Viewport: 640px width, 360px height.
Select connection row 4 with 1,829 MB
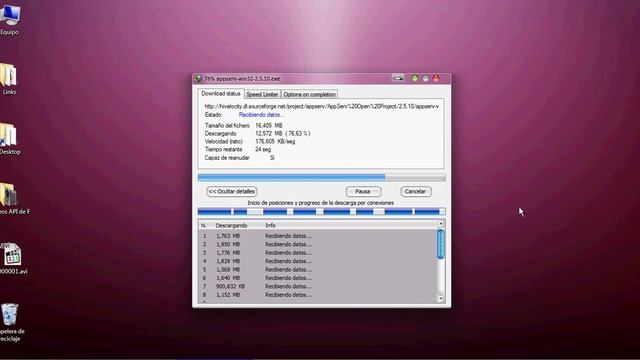(318, 261)
